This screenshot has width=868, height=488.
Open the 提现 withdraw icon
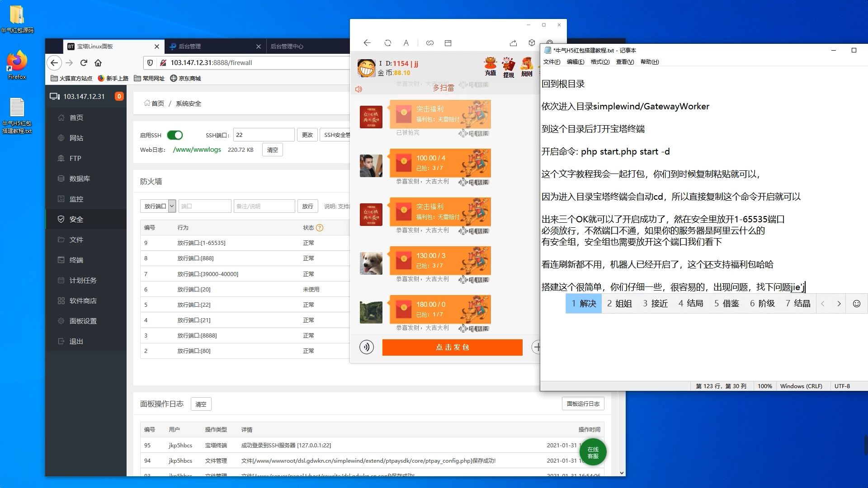[509, 67]
